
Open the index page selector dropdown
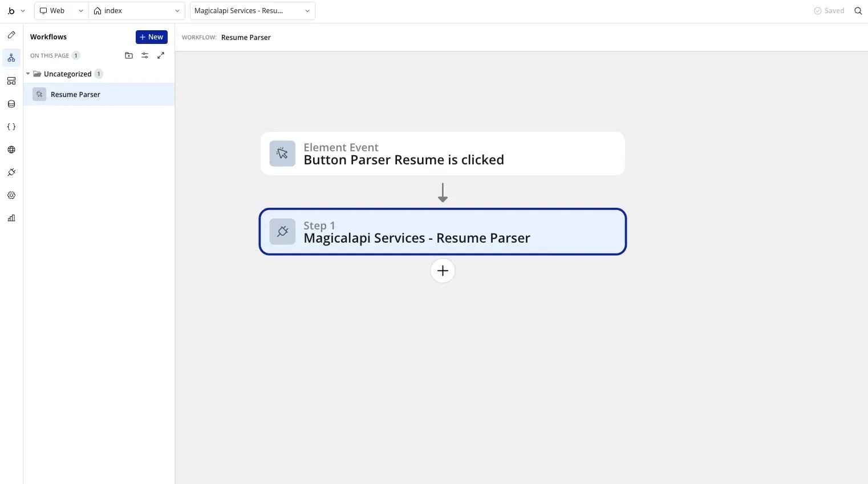[x=137, y=11]
